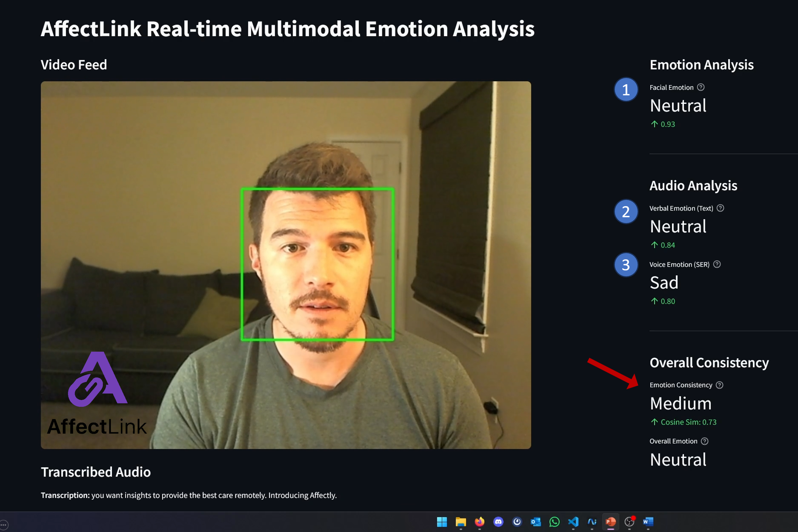Click the Overall Emotion help icon
This screenshot has height=532, width=798.
tap(705, 441)
